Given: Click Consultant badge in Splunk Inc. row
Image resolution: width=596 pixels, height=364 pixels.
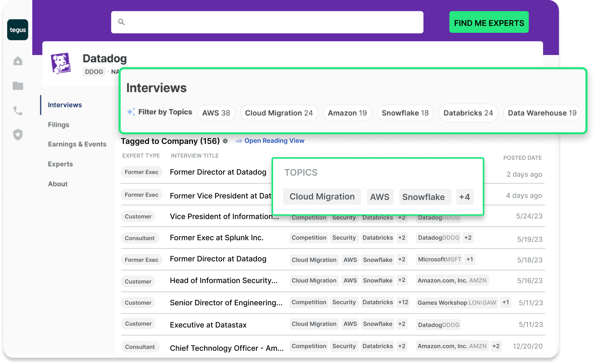Looking at the screenshot, I should click(140, 238).
